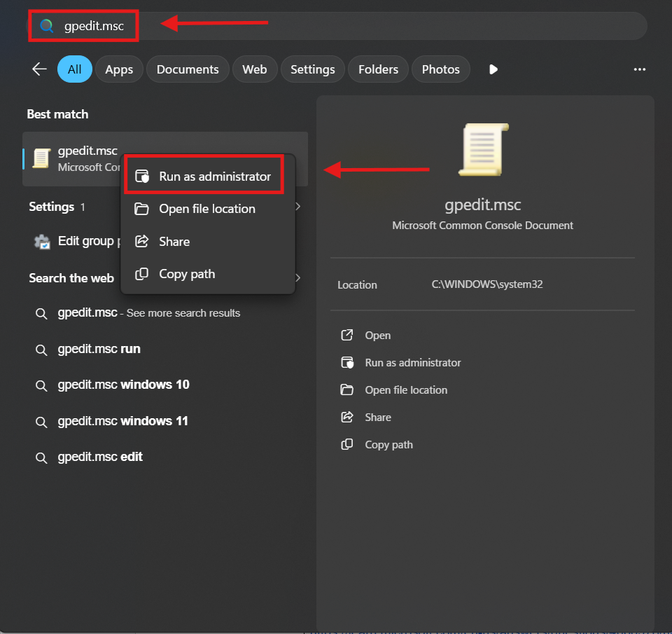Switch to the Folders filter tab
The height and width of the screenshot is (634, 672).
coord(379,69)
